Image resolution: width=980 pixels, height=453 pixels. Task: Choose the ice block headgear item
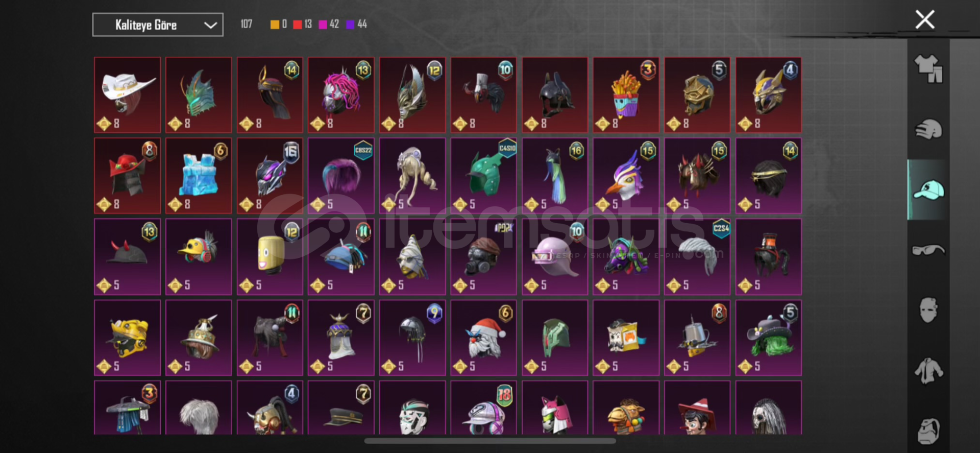(x=199, y=176)
